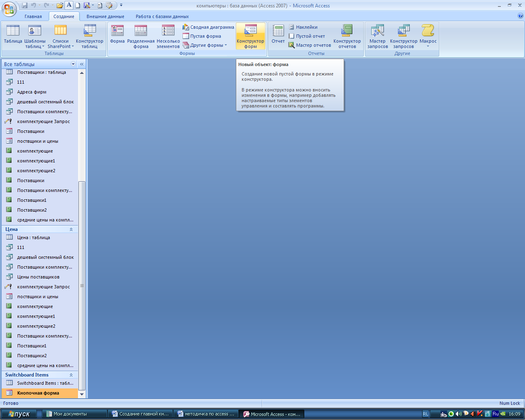Open Другие формы dropdown

click(x=205, y=45)
